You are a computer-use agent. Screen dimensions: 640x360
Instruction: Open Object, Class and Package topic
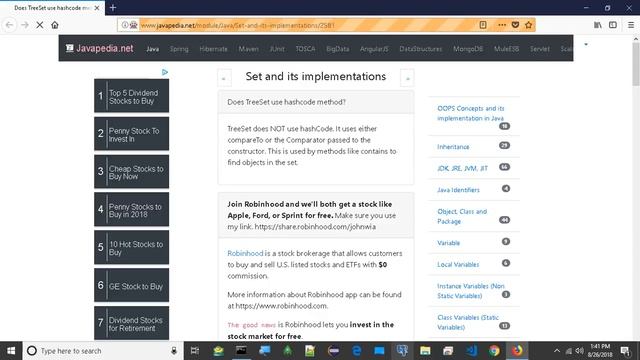tap(462, 216)
